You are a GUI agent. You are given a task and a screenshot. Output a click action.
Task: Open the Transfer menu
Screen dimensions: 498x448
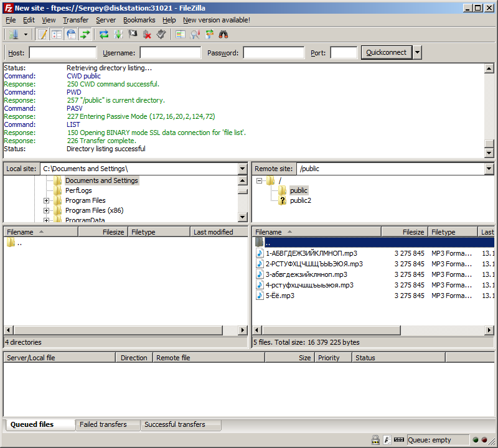click(75, 20)
